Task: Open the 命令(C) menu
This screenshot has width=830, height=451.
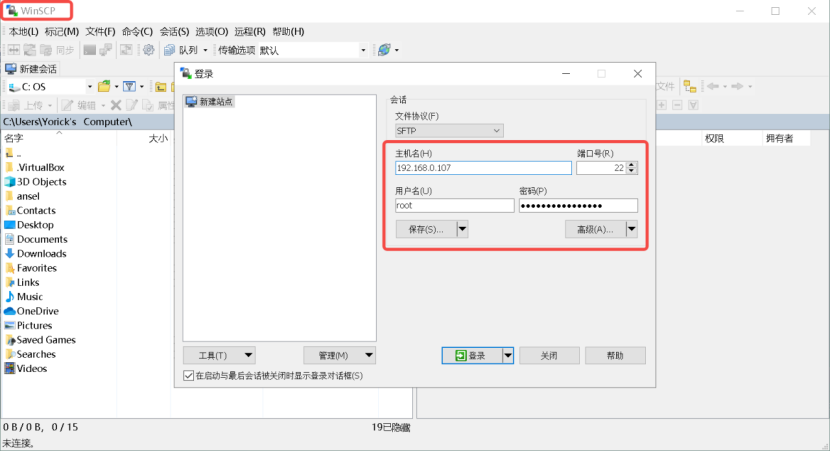Action: tap(137, 32)
